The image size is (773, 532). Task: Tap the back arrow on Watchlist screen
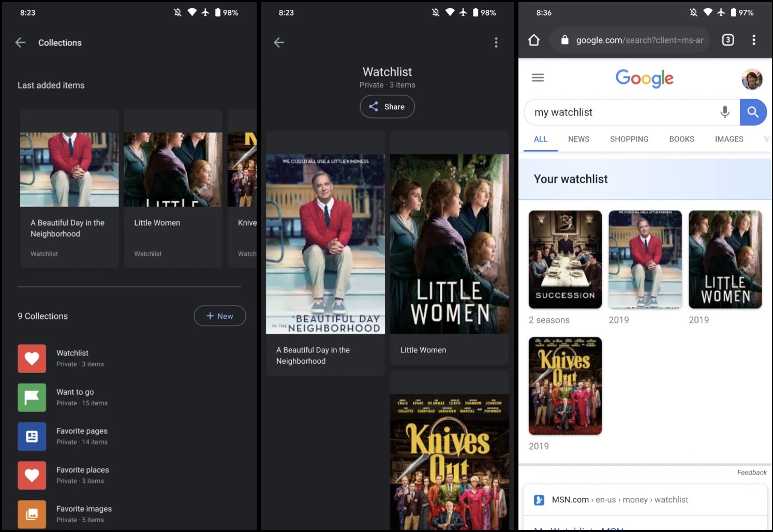[279, 42]
